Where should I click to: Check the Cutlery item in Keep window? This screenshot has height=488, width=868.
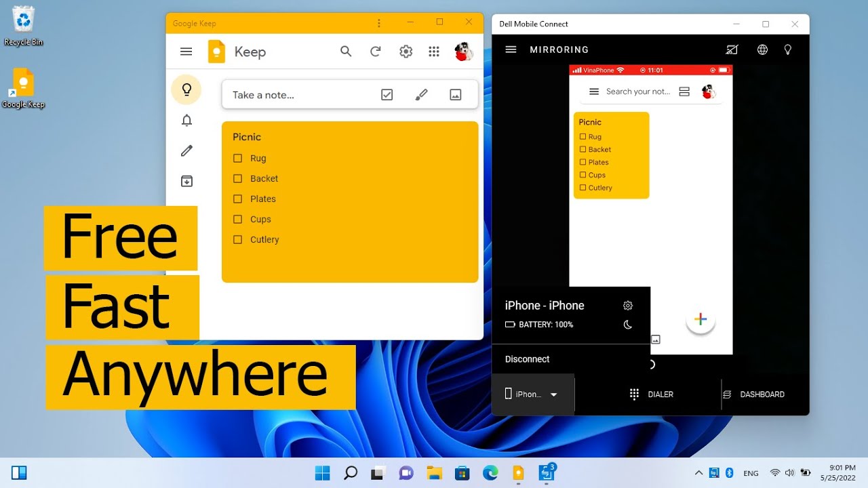pyautogui.click(x=237, y=239)
